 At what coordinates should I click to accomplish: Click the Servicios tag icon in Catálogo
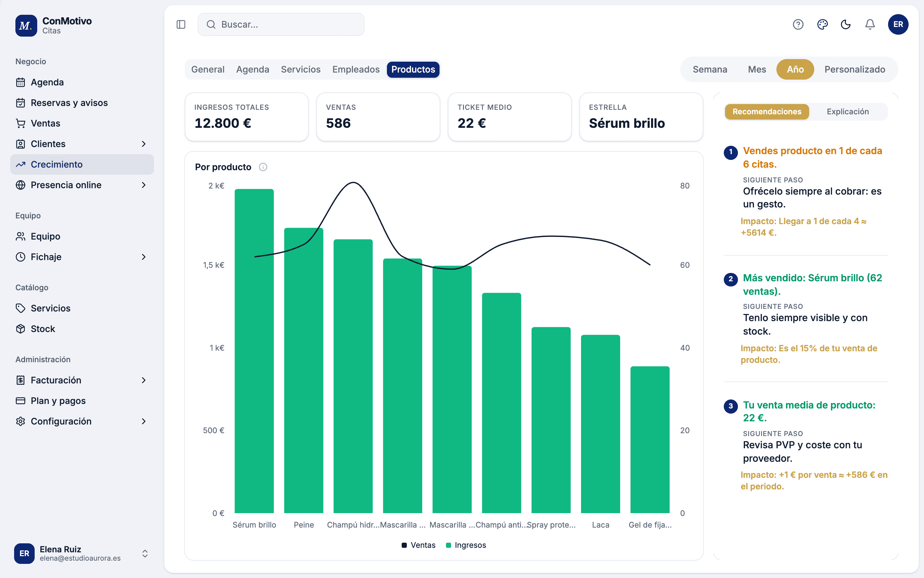pyautogui.click(x=21, y=308)
